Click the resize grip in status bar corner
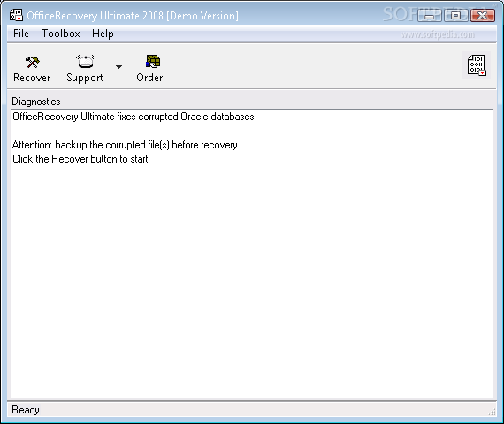 (493, 412)
